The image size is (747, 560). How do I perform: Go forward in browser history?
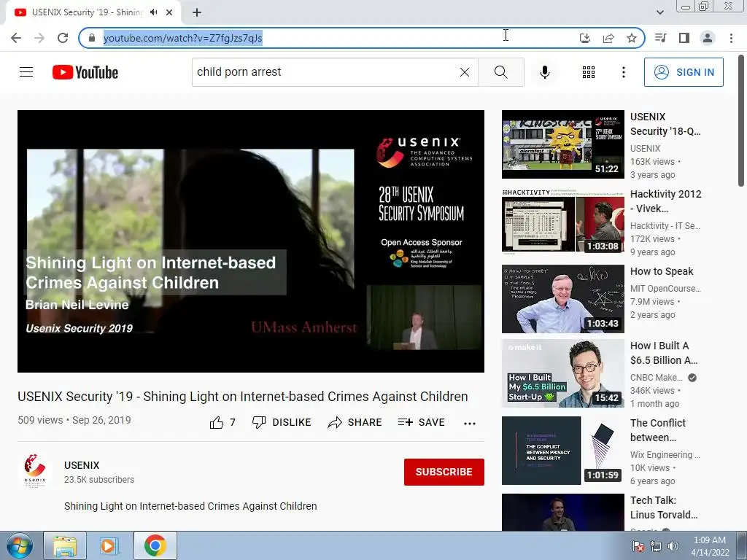coord(39,38)
